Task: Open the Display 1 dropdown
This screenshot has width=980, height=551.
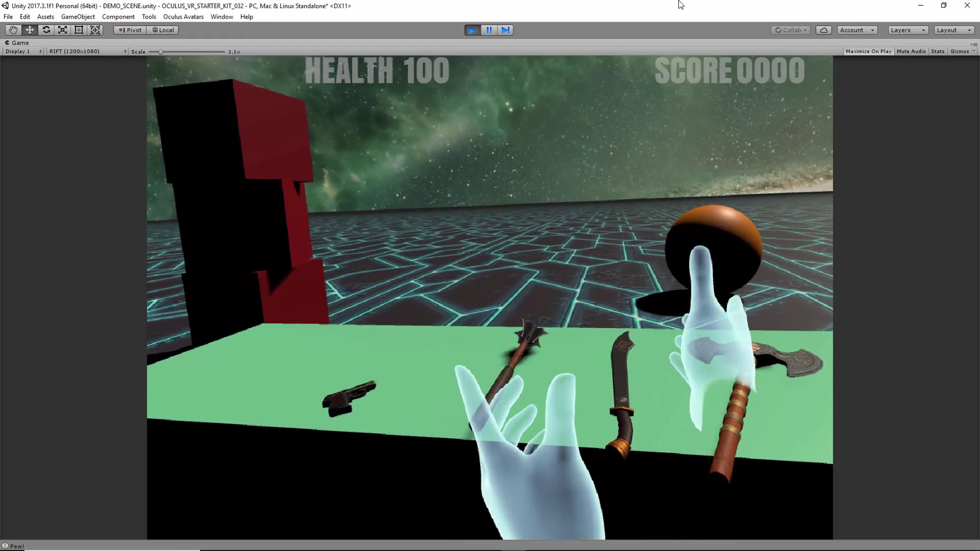Action: pos(23,51)
